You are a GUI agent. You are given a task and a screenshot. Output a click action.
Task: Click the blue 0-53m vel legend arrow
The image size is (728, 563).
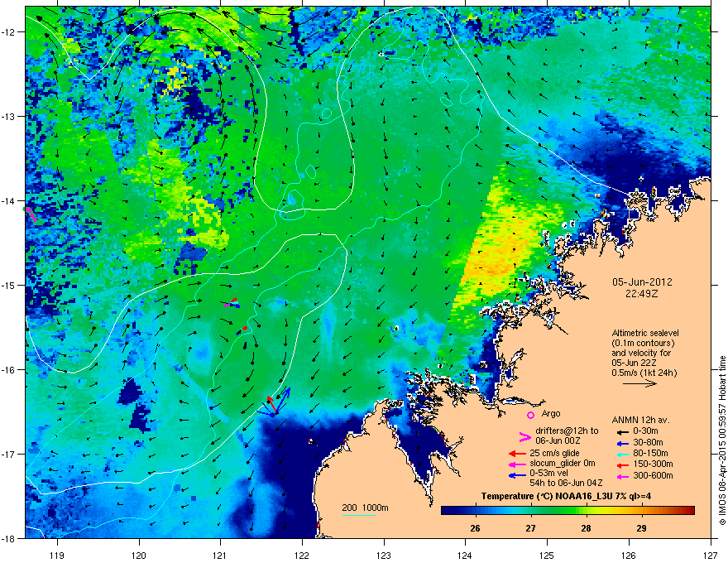pos(517,475)
